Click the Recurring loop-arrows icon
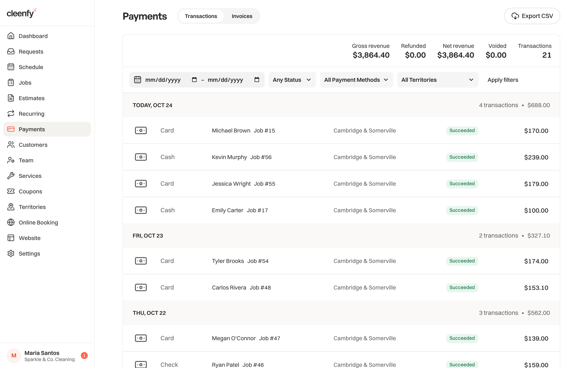The width and height of the screenshot is (588, 368). (x=11, y=114)
